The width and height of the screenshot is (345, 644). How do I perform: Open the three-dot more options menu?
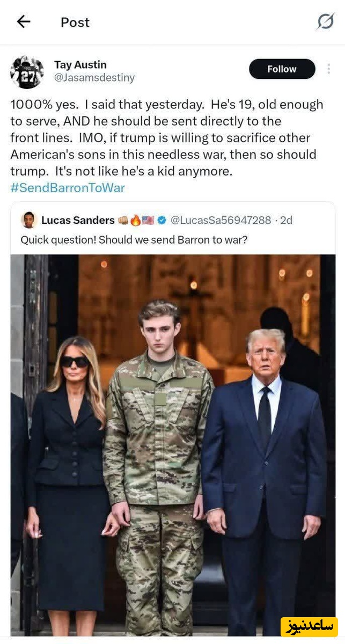pos(328,69)
